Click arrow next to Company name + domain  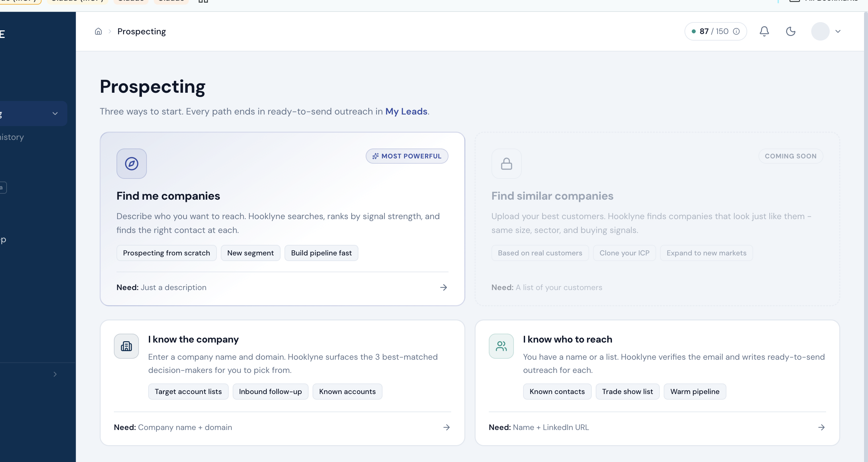pyautogui.click(x=447, y=427)
